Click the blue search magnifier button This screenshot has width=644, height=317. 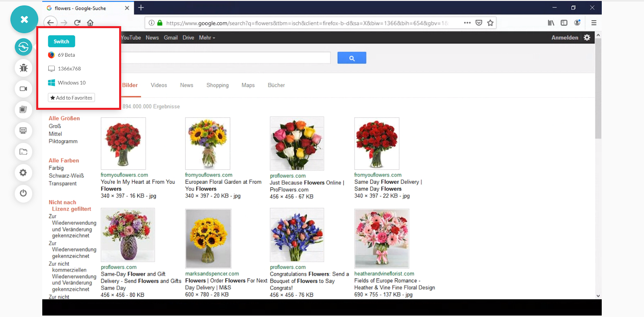[x=351, y=58]
